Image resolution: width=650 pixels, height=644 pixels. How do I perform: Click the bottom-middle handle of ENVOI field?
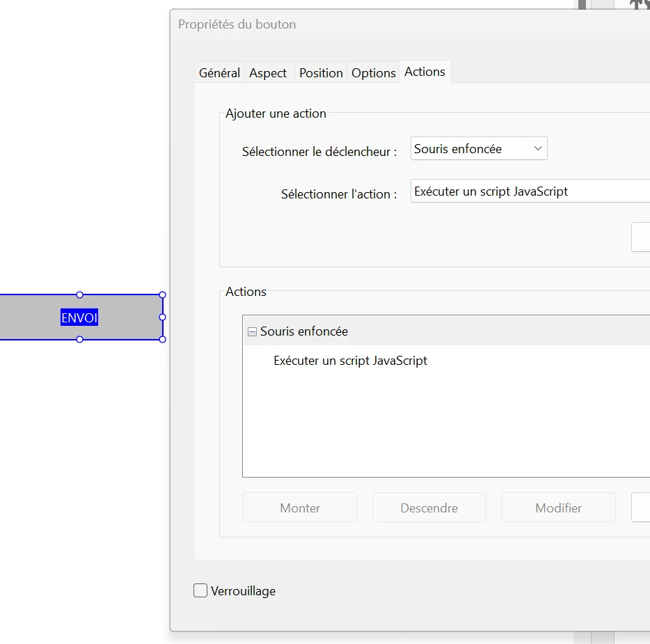click(79, 340)
